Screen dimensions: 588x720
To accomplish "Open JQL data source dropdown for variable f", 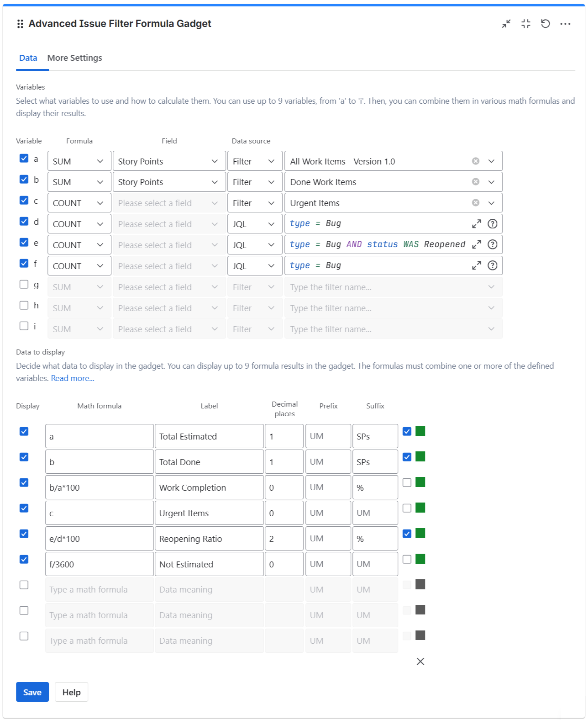I will pyautogui.click(x=254, y=266).
